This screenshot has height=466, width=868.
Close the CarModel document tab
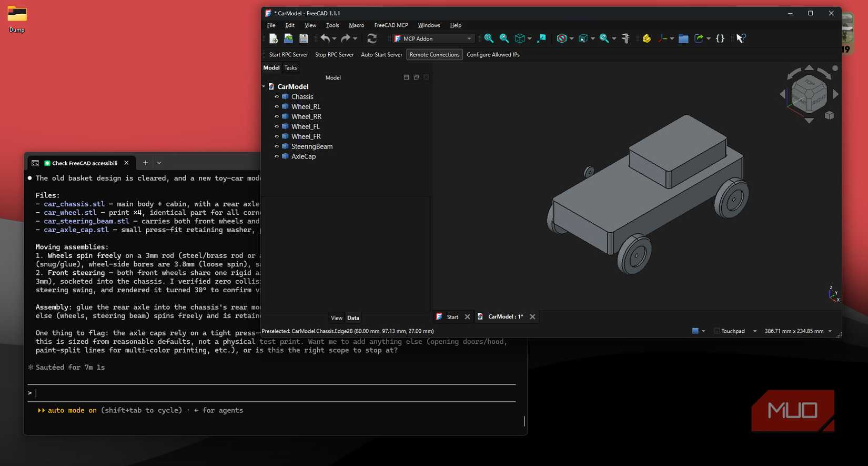[x=532, y=317]
